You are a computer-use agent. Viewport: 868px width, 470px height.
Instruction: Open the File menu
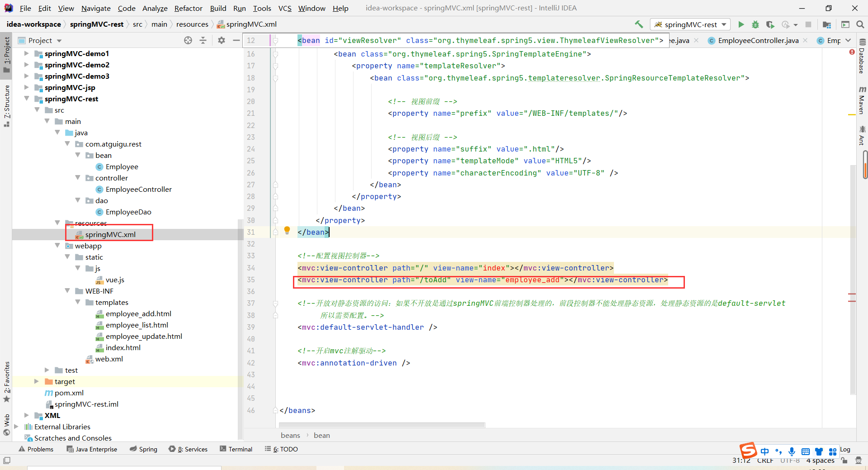coord(25,8)
